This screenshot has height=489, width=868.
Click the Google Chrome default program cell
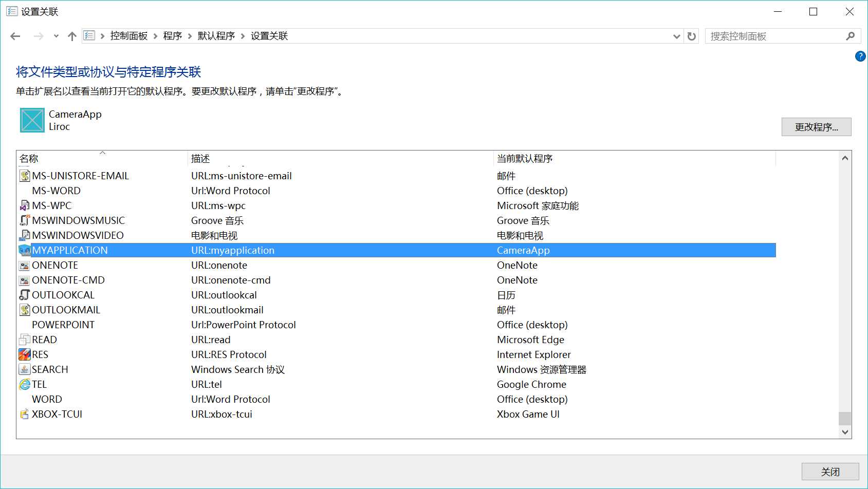click(x=531, y=384)
